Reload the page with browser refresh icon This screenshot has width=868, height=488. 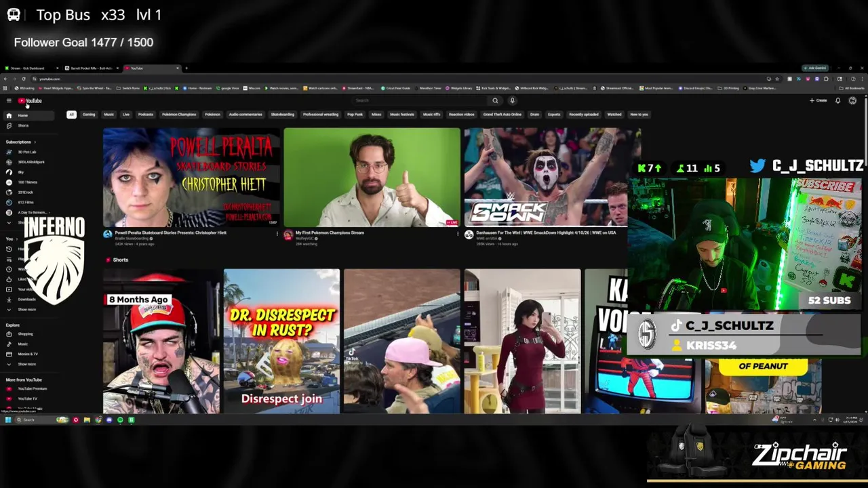24,79
